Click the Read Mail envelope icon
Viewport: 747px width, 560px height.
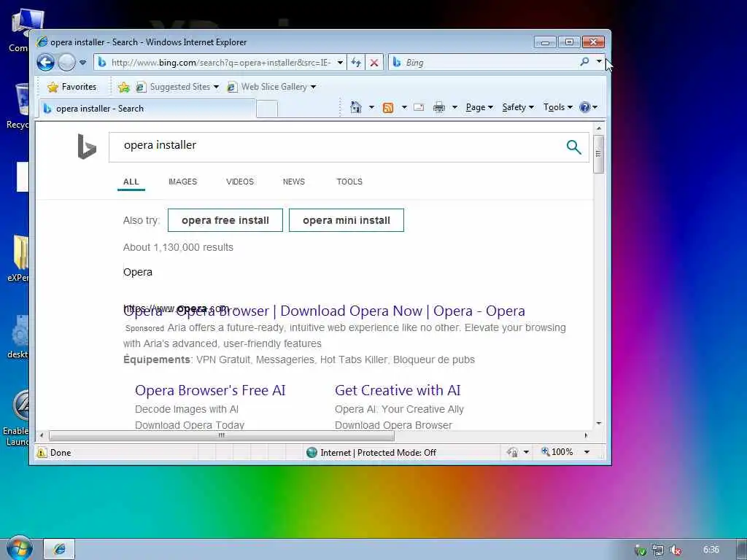click(x=419, y=107)
